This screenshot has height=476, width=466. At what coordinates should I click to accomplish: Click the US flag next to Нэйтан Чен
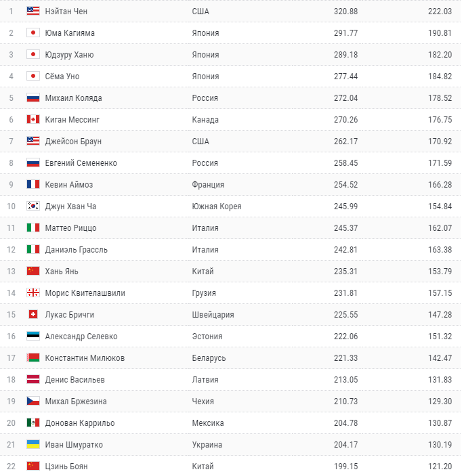[33, 12]
